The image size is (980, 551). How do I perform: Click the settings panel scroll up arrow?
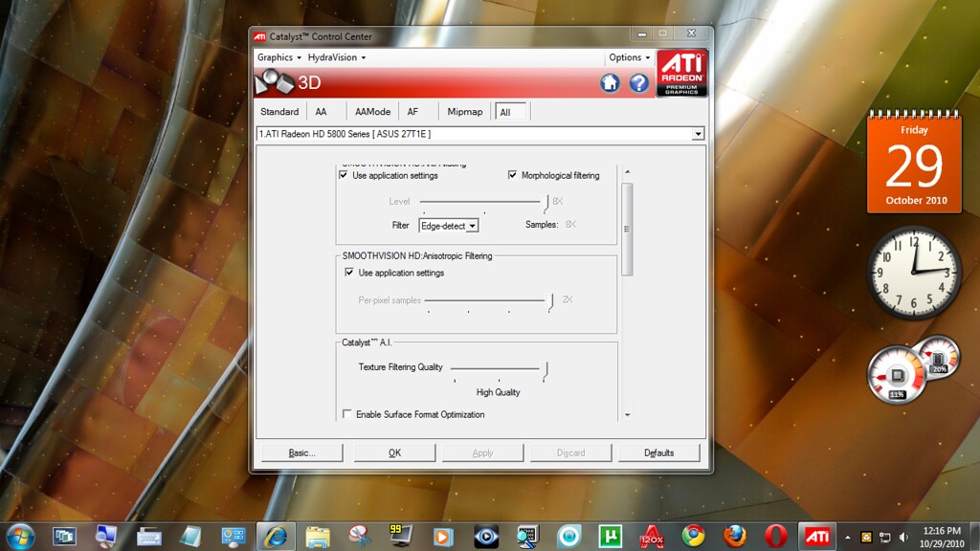[x=628, y=171]
